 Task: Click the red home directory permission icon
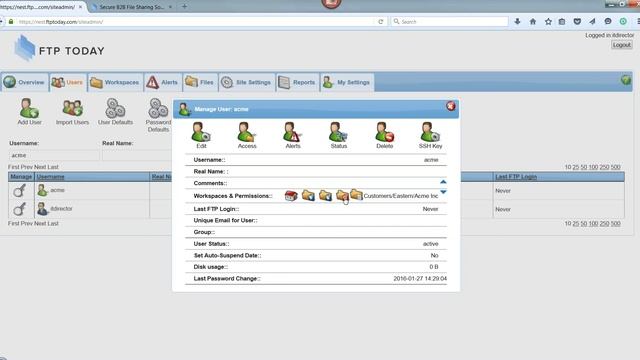point(291,196)
